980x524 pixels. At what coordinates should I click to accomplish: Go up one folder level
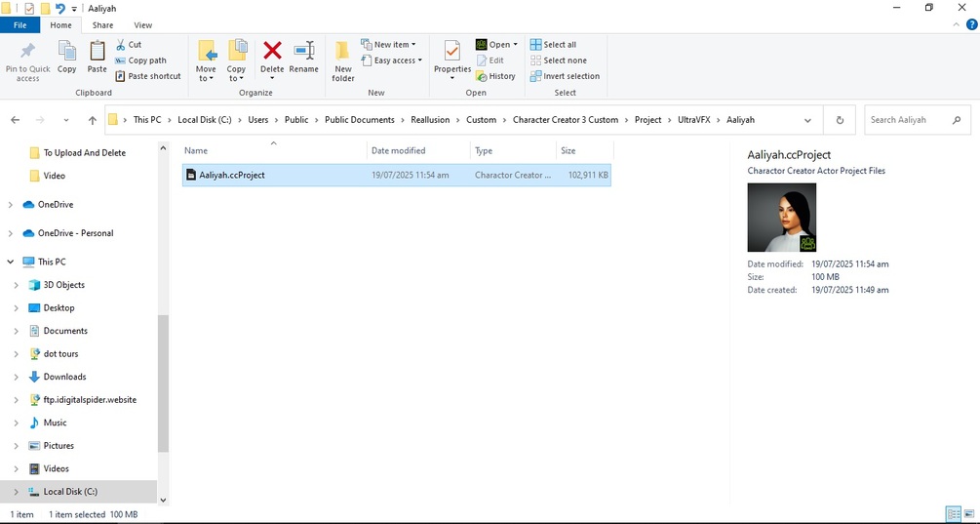92,120
